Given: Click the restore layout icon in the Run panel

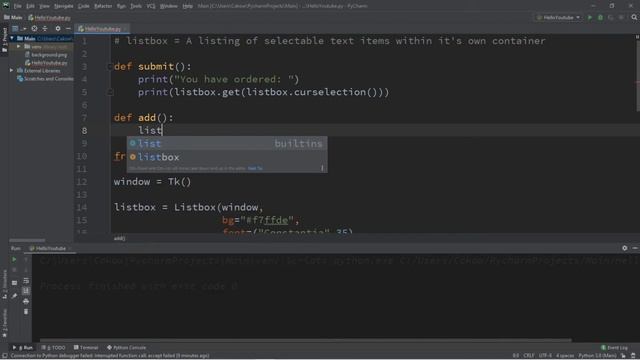Looking at the screenshot, I should point(14,282).
